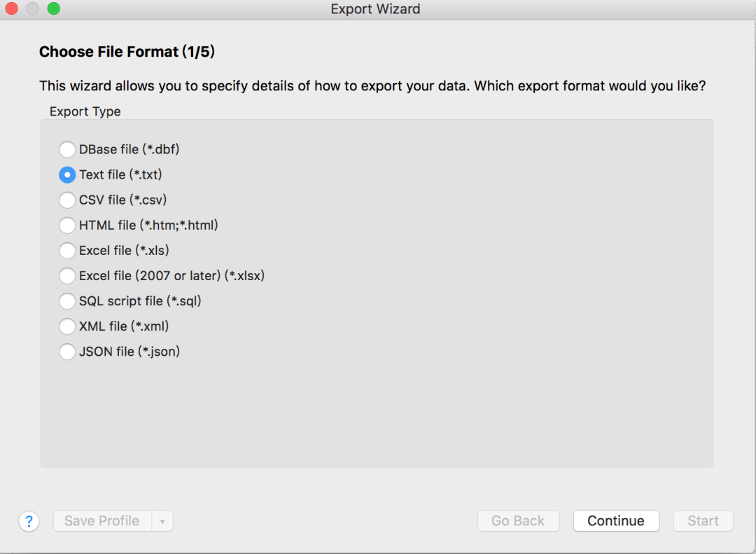The height and width of the screenshot is (554, 756).
Task: Click the green zoom window button
Action: (54, 9)
